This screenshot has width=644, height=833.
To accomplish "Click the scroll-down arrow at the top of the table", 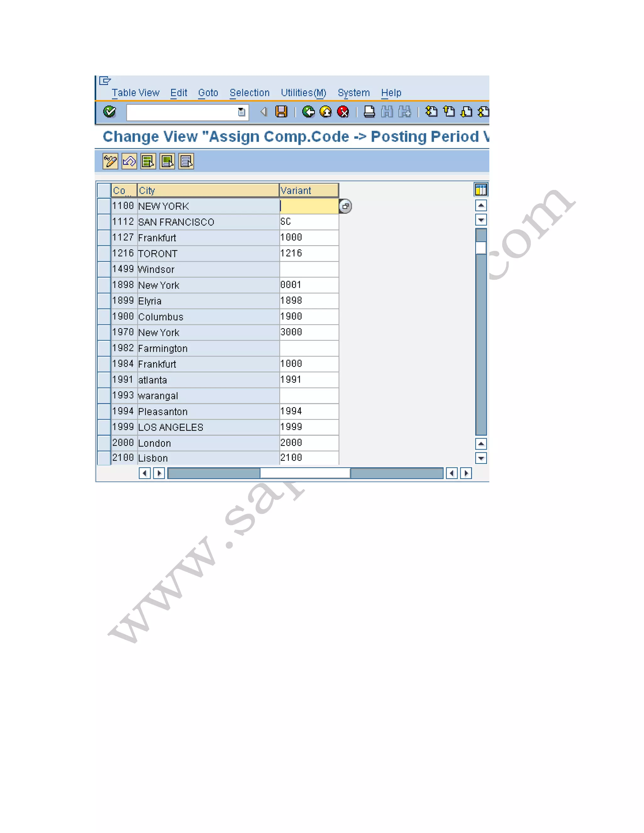I will [x=481, y=220].
